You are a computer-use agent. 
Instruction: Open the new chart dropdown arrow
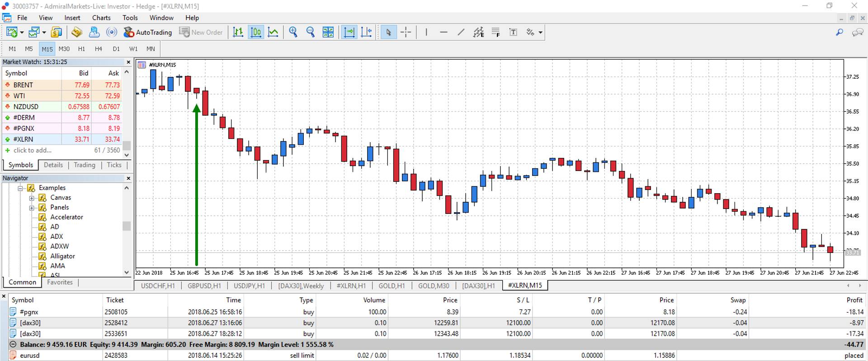22,33
